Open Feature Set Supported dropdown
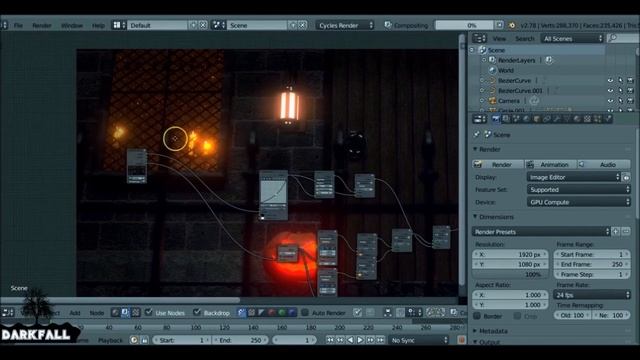Image resolution: width=640 pixels, height=360 pixels. coord(578,189)
